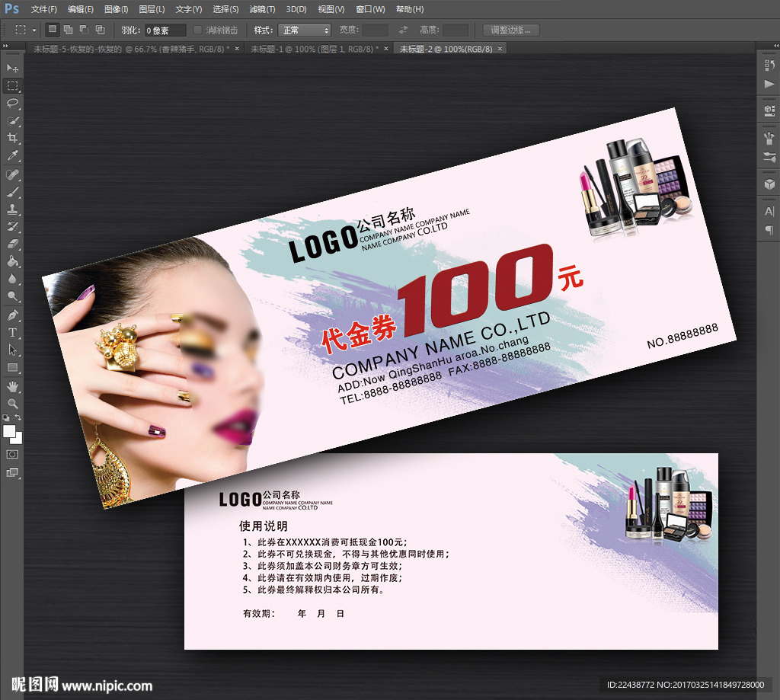Select the Spot Healing Brush tool
Image resolution: width=780 pixels, height=700 pixels.
click(x=12, y=174)
